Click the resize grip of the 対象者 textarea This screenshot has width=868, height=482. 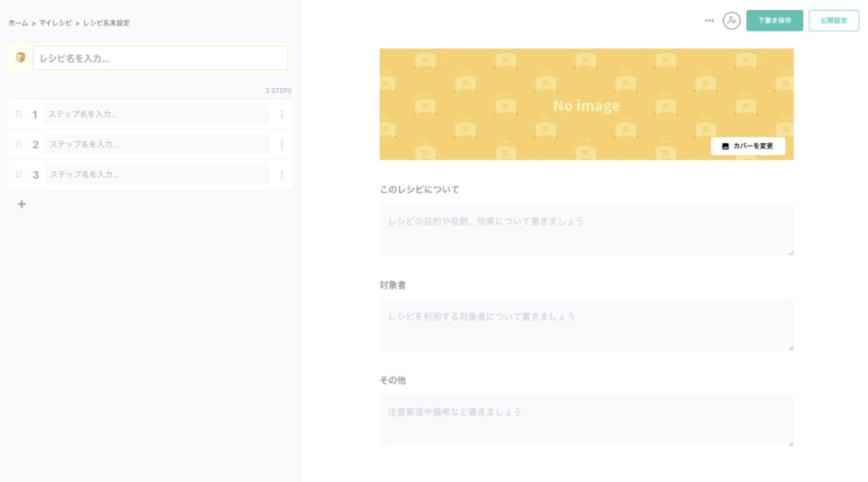791,347
